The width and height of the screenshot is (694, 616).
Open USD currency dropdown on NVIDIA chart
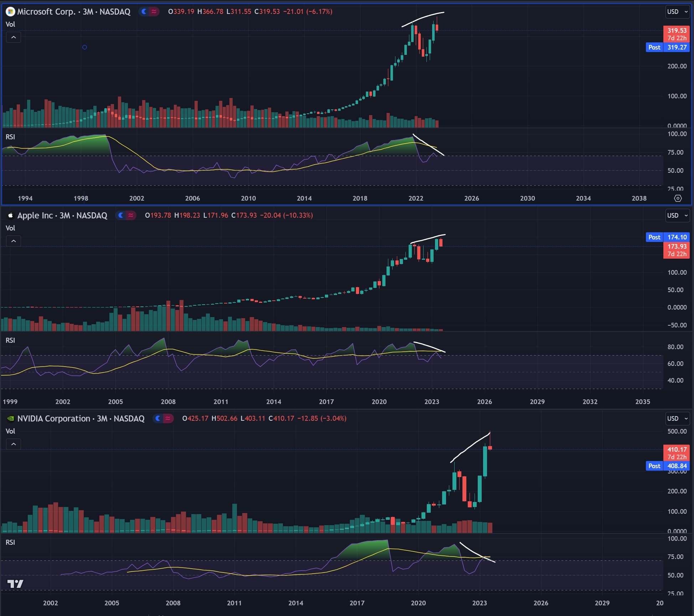(677, 419)
